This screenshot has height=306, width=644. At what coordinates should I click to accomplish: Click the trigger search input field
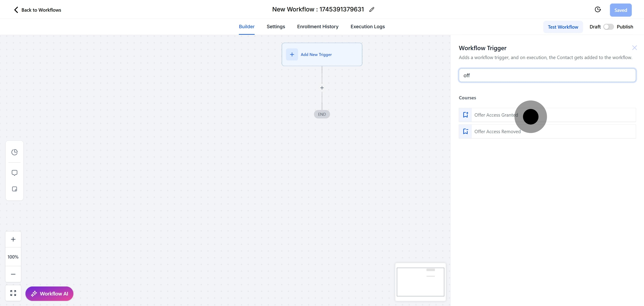click(547, 75)
